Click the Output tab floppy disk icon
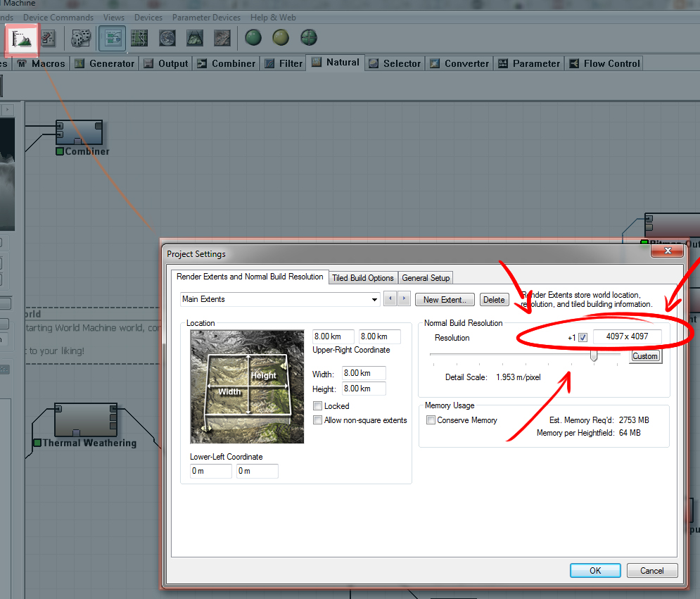Screen dimensions: 700x599 point(148,63)
